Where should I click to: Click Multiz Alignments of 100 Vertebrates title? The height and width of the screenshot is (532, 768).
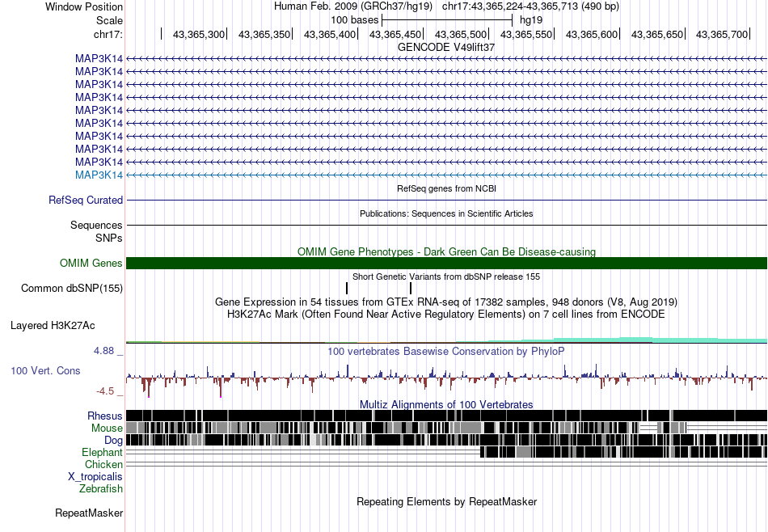click(446, 404)
